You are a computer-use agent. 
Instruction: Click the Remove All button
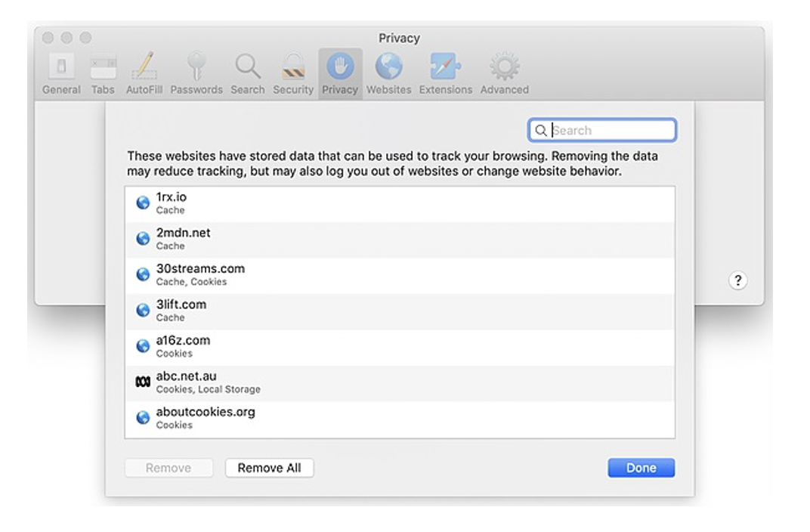pyautogui.click(x=269, y=468)
